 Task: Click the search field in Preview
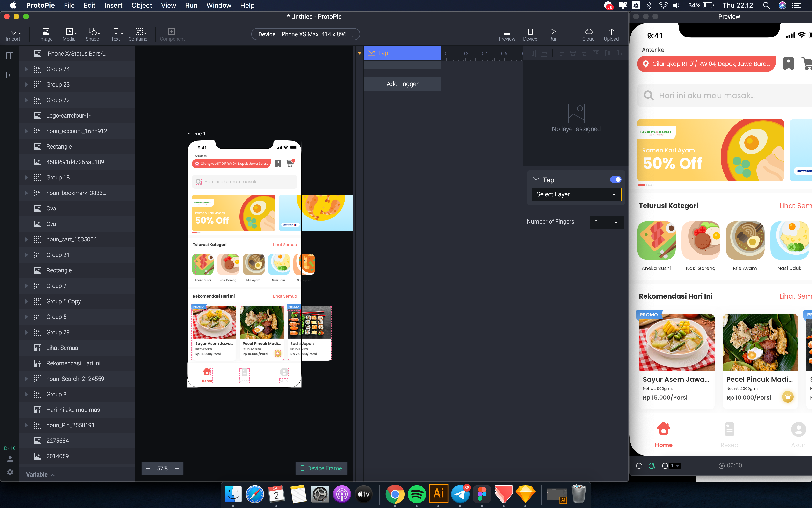point(725,96)
